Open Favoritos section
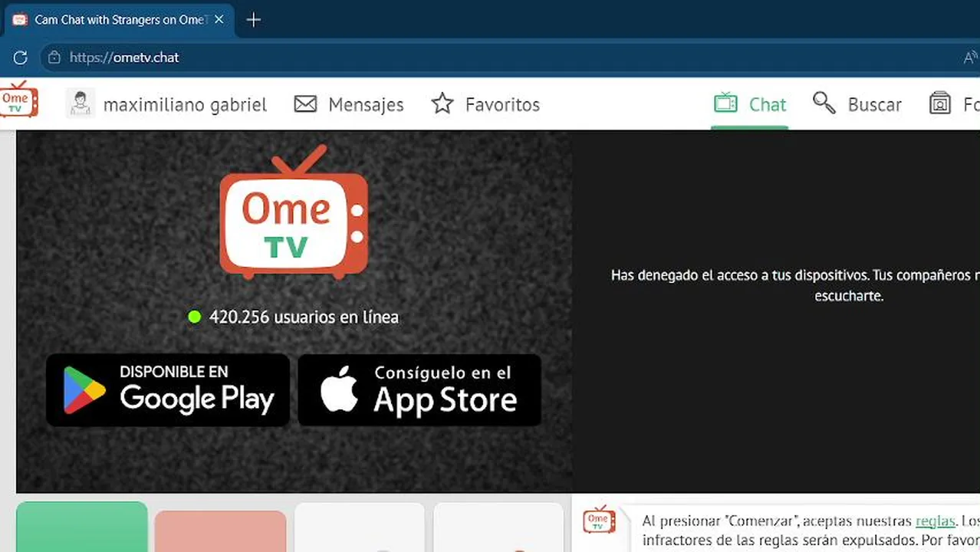 click(x=502, y=104)
